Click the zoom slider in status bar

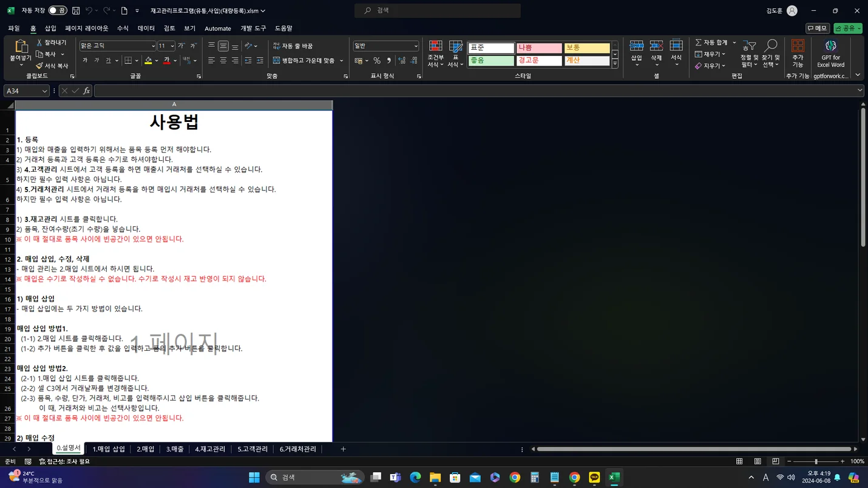point(816,461)
